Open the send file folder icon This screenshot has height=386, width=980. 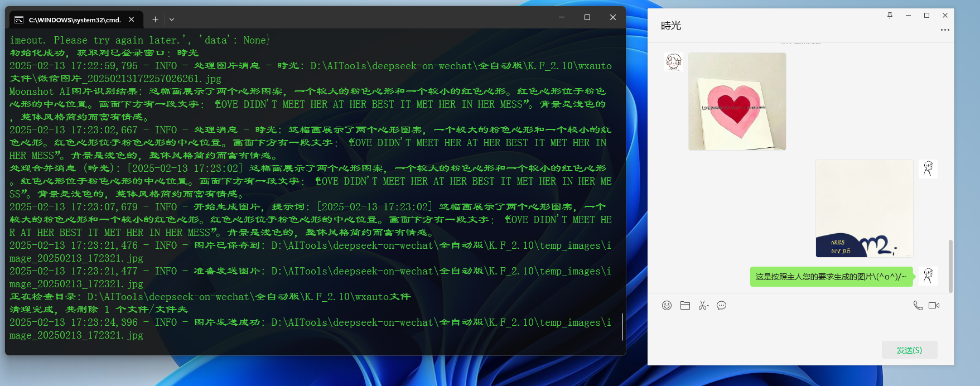[685, 305]
